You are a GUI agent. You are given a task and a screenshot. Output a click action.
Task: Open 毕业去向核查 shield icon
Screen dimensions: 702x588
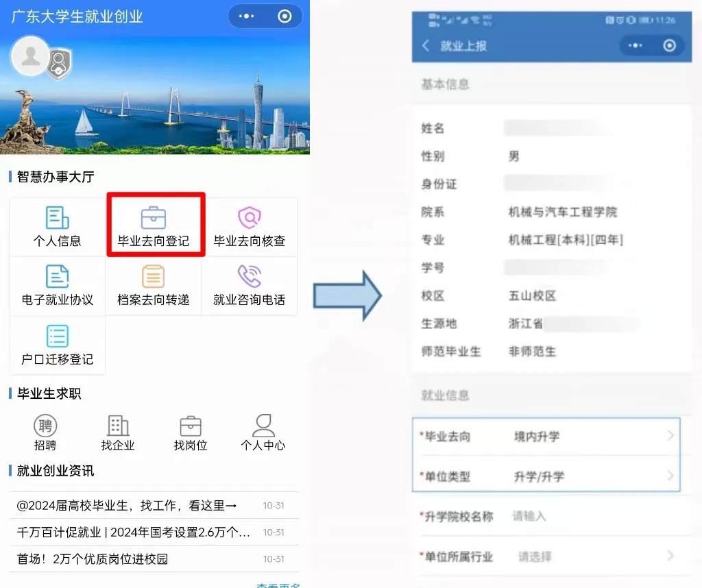(250, 218)
